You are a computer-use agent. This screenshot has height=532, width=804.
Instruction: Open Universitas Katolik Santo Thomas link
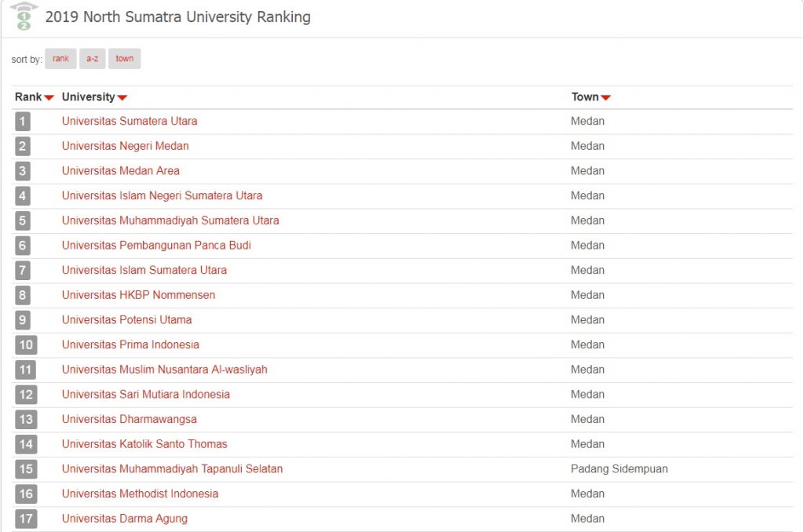click(x=144, y=444)
